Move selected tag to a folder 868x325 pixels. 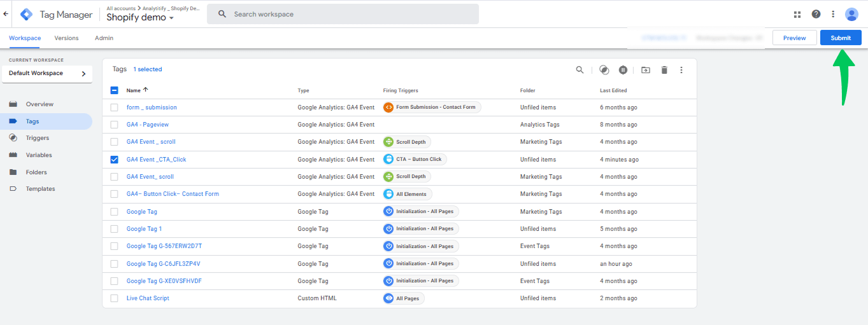coord(645,70)
